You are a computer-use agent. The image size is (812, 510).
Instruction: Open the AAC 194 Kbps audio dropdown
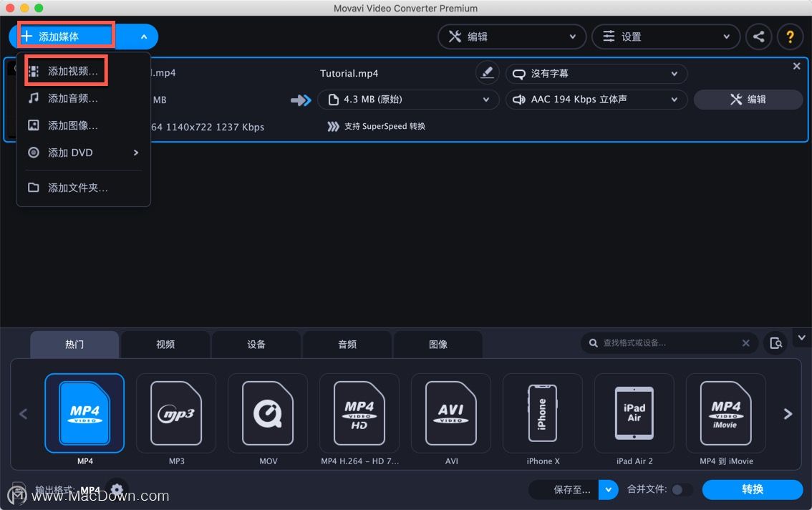coord(596,100)
